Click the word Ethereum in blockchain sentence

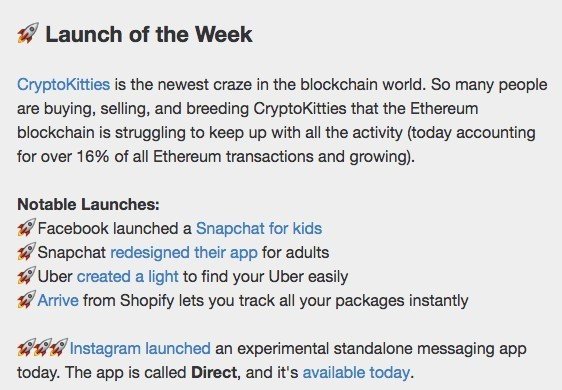point(444,108)
